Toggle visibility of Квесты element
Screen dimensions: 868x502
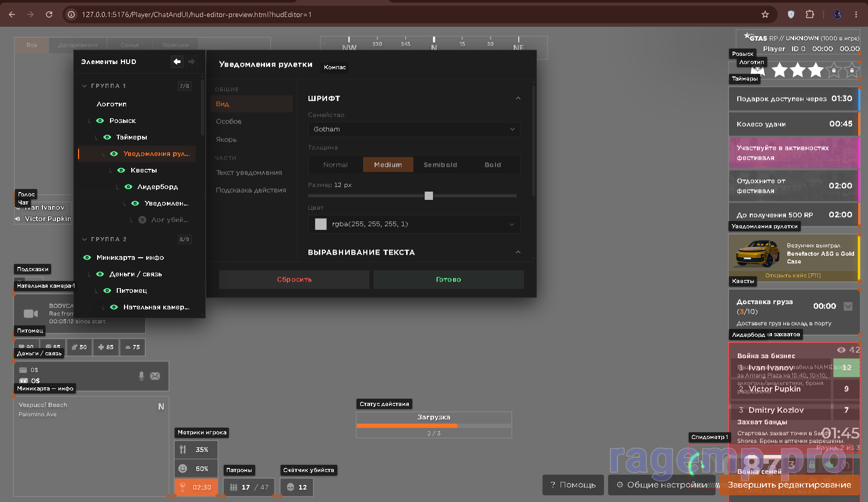[121, 170]
